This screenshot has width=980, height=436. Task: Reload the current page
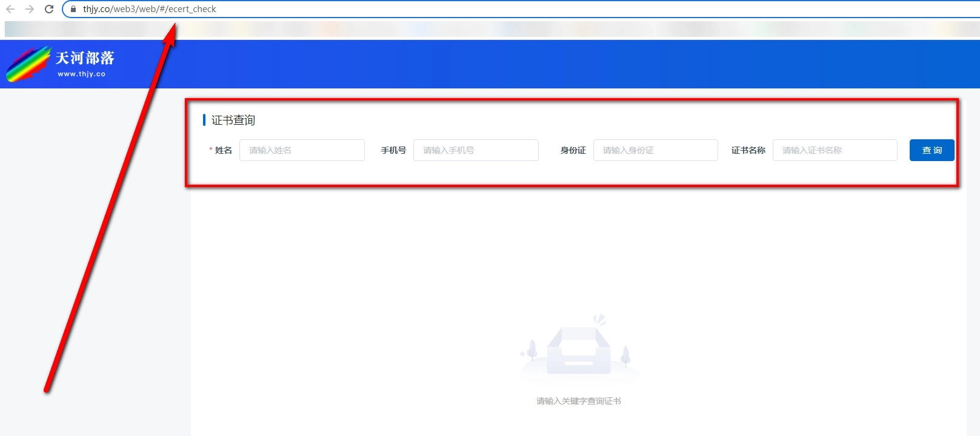pos(49,9)
